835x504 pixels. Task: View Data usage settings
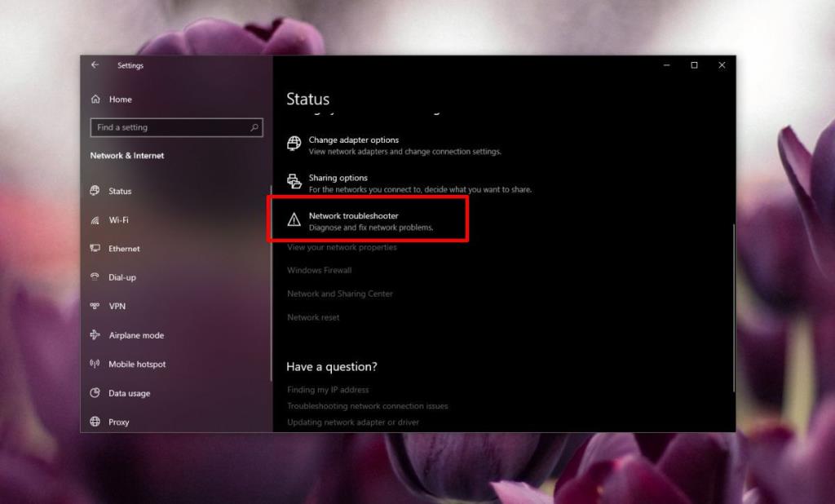[x=128, y=393]
